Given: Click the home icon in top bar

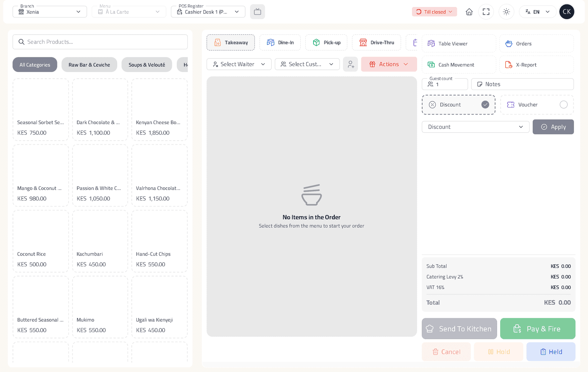Looking at the screenshot, I should click(469, 12).
